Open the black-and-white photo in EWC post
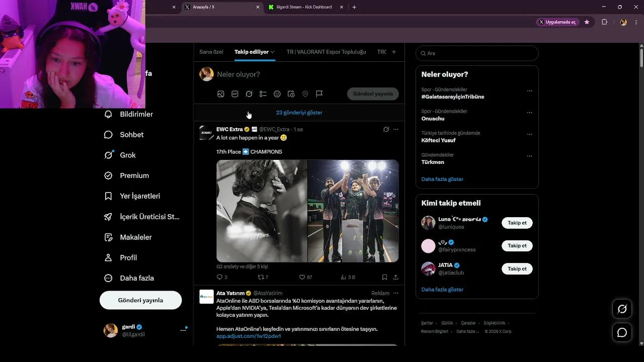The image size is (644, 362). (x=262, y=211)
